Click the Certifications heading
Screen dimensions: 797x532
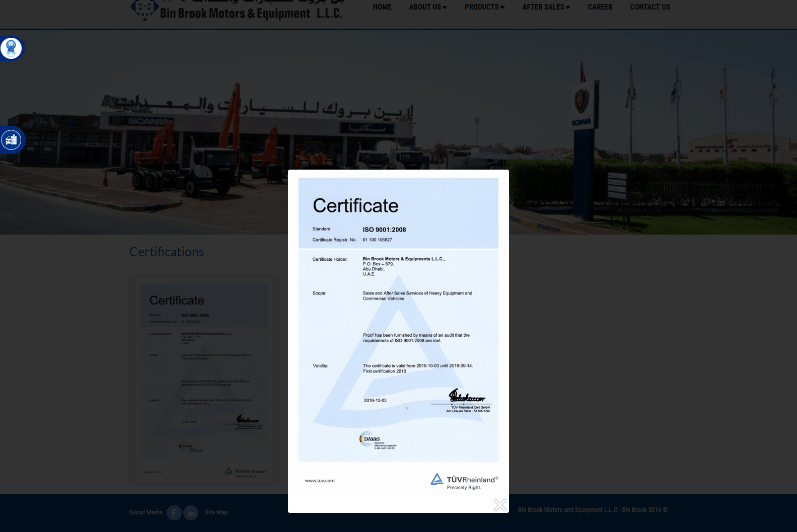[167, 252]
